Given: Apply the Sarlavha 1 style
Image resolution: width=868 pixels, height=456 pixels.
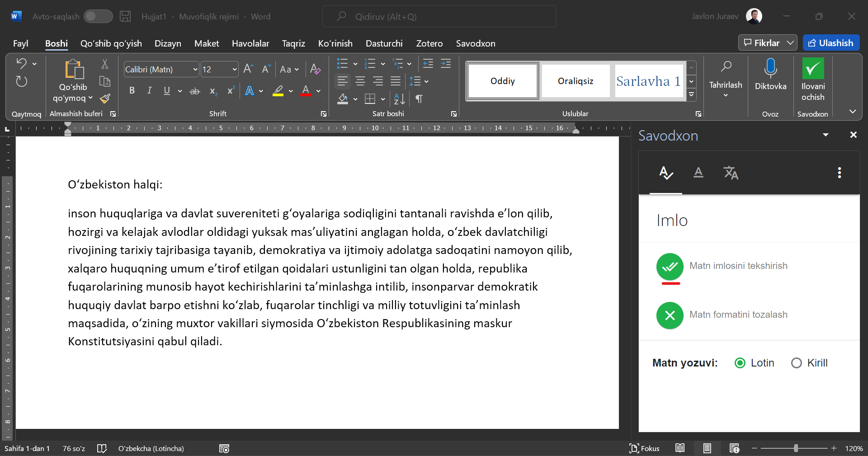Looking at the screenshot, I should click(648, 81).
